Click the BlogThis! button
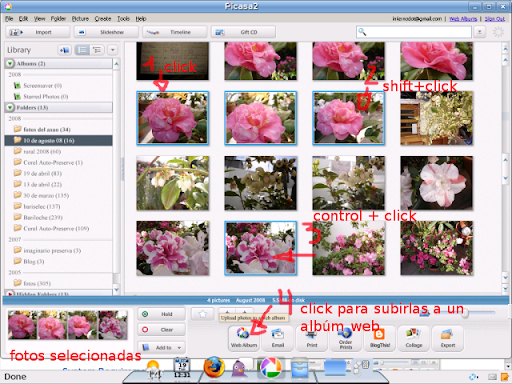This screenshot has height=384, width=512. (x=380, y=338)
